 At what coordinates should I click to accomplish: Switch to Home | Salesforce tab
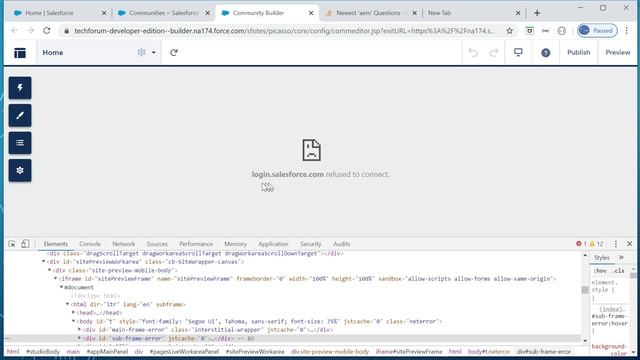[49, 13]
